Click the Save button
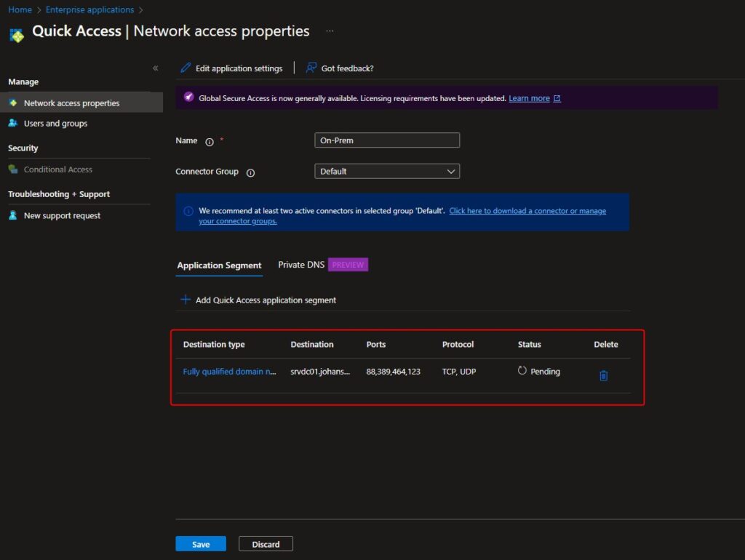This screenshot has height=560, width=745. click(201, 544)
